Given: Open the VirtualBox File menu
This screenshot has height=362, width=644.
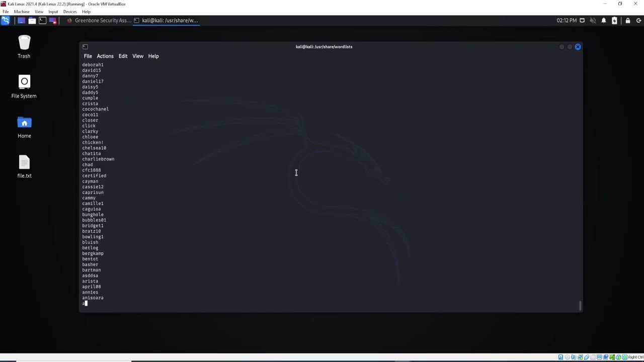Looking at the screenshot, I should coord(6,12).
